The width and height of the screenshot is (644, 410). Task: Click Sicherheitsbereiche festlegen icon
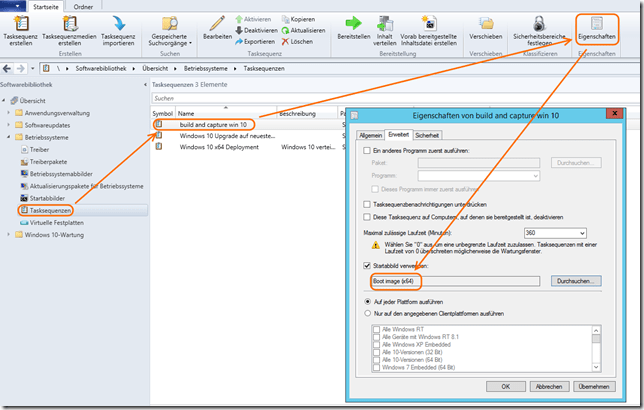tap(541, 28)
